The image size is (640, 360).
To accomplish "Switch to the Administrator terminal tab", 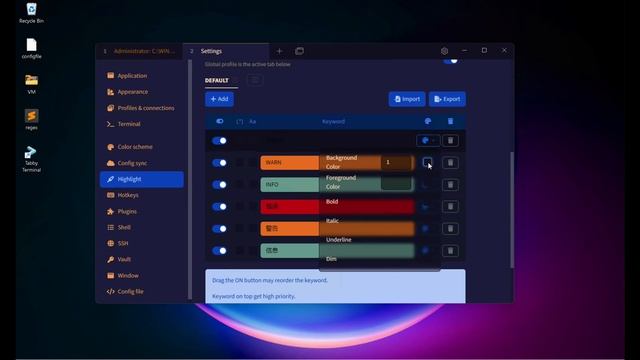I will (140, 51).
